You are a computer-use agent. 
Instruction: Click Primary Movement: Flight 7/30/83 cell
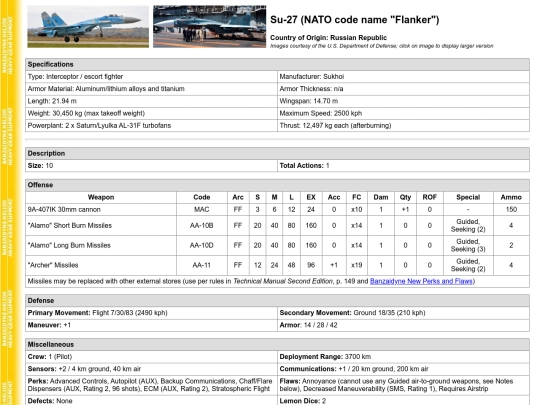pyautogui.click(x=151, y=313)
